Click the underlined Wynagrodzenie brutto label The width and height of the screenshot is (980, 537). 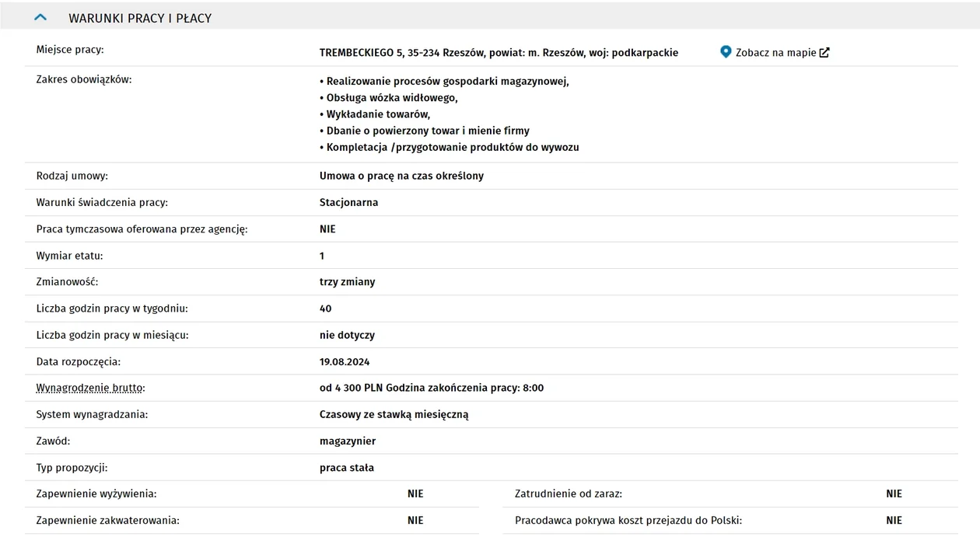coord(90,388)
